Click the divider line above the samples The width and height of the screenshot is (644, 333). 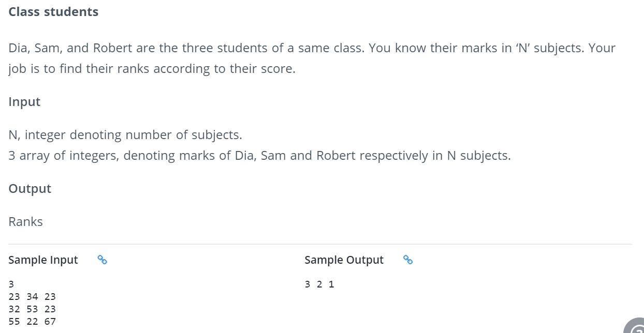click(x=320, y=244)
